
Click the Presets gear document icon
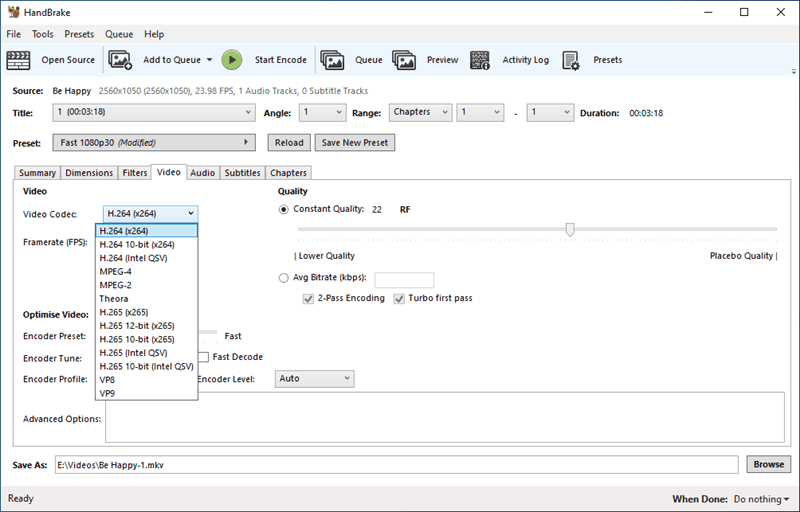point(571,60)
